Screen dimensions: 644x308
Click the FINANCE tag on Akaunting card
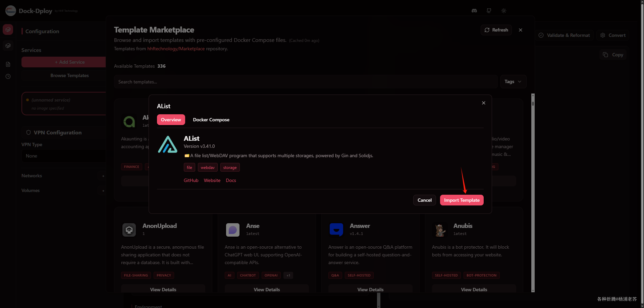coord(131,167)
